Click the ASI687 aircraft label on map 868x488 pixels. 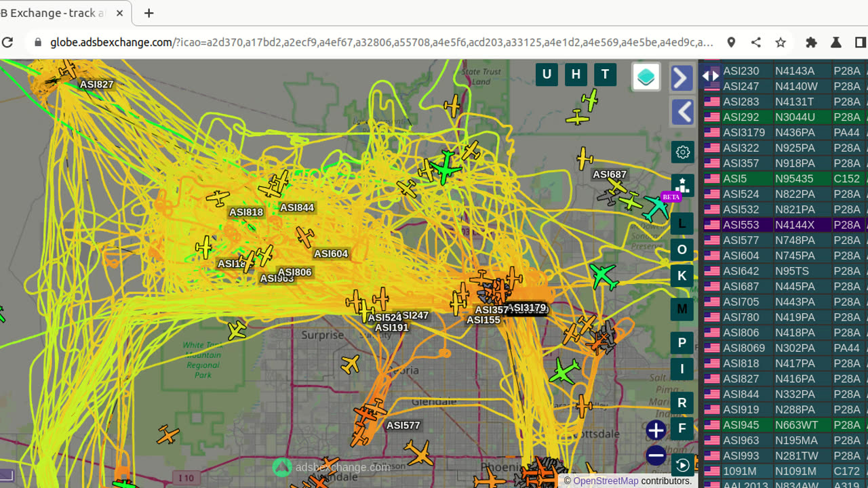pyautogui.click(x=610, y=174)
